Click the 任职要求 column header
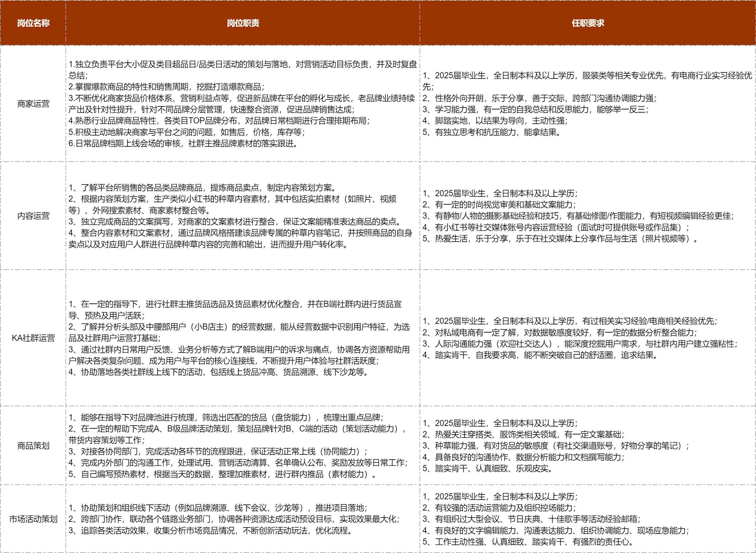This screenshot has height=553, width=756. pos(588,23)
